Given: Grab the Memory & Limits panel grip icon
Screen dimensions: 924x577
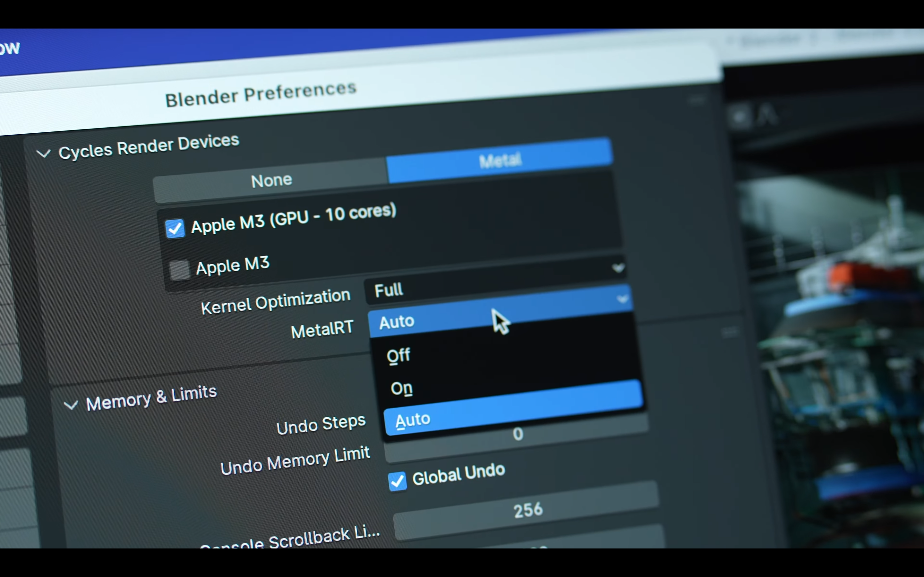Looking at the screenshot, I should (x=729, y=332).
